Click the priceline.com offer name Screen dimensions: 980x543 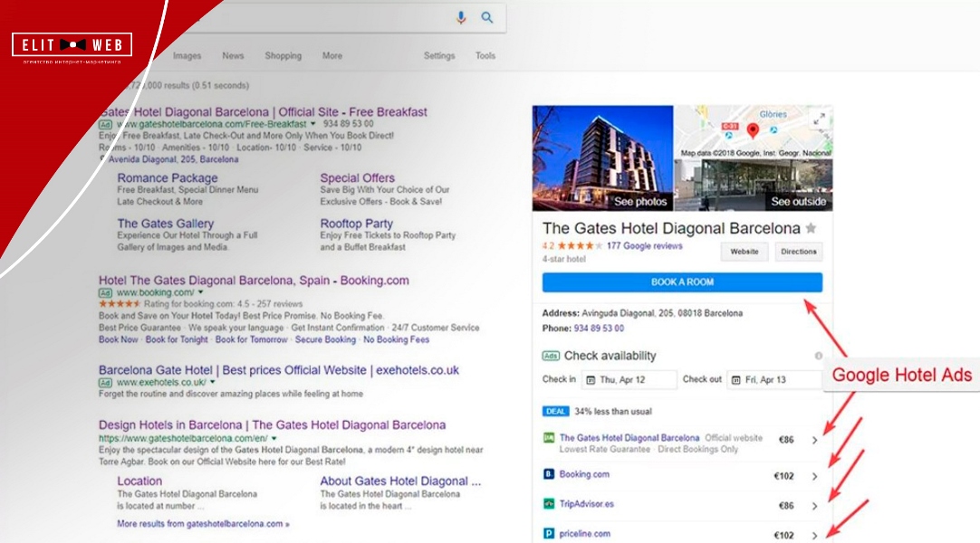tap(584, 534)
